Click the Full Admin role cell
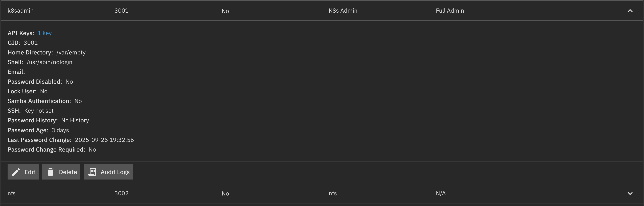 450,11
